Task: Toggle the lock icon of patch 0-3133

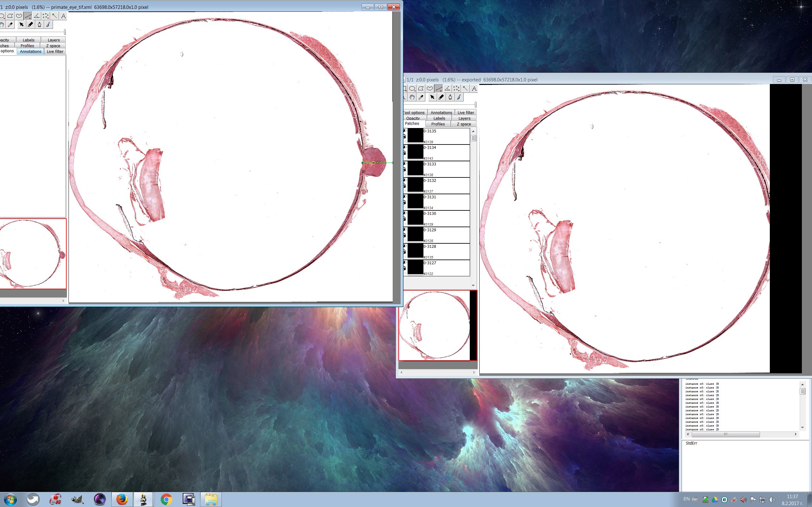Action: coord(405,170)
